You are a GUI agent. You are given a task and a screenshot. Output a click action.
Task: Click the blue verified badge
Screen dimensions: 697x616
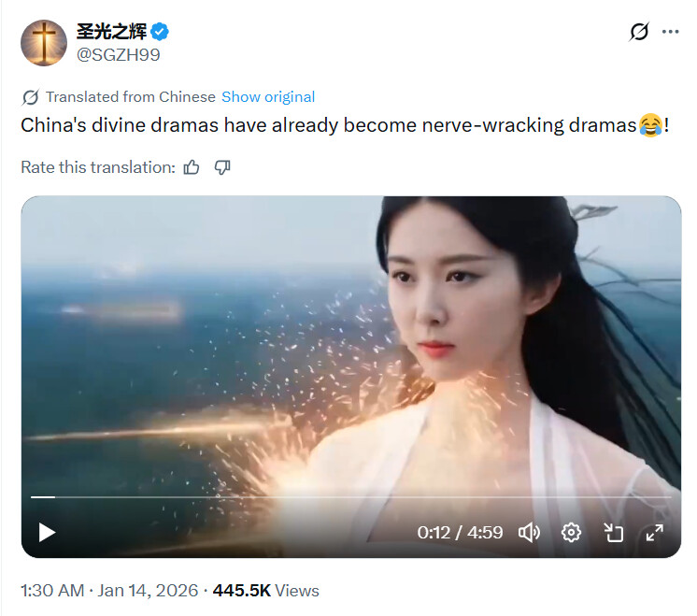tap(160, 32)
